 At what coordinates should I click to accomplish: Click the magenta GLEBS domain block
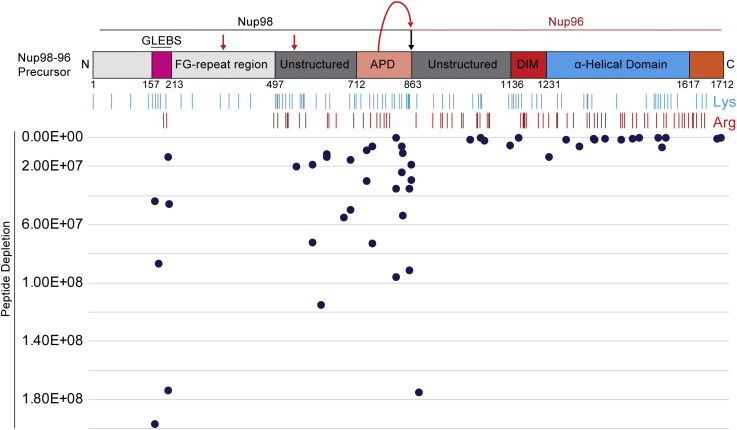(162, 65)
